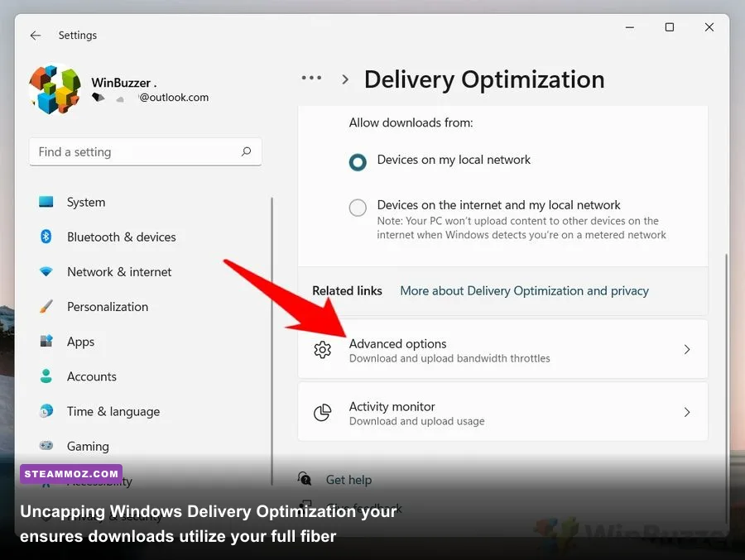Image resolution: width=745 pixels, height=560 pixels.
Task: Select the Personalization label
Action: point(108,307)
